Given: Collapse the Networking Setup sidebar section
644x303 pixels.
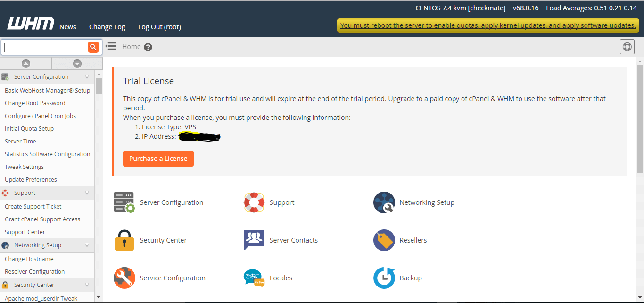Looking at the screenshot, I should click(x=87, y=245).
